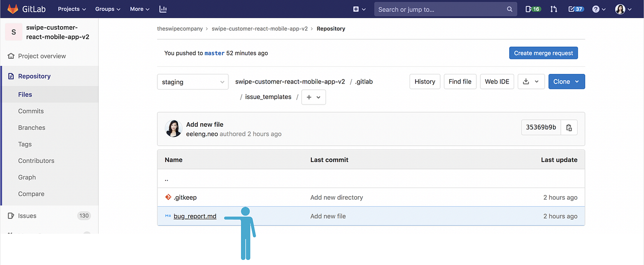Click swipe-customer-react-mobile-app-v2 in file path

290,81
